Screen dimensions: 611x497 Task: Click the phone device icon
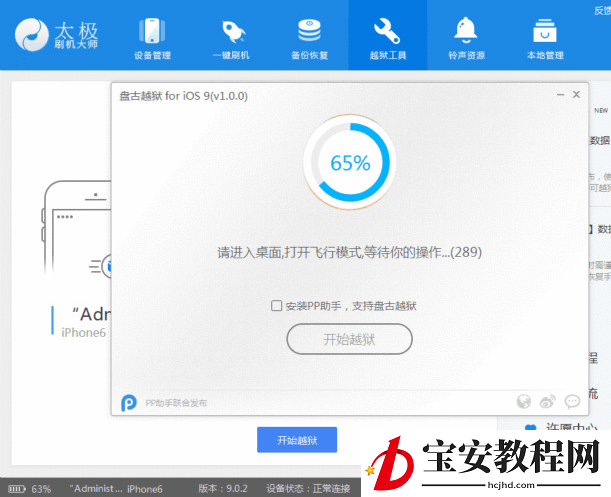(x=152, y=30)
